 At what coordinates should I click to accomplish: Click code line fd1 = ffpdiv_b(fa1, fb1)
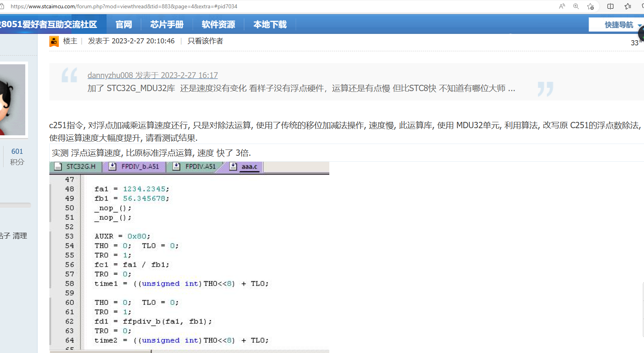(153, 321)
